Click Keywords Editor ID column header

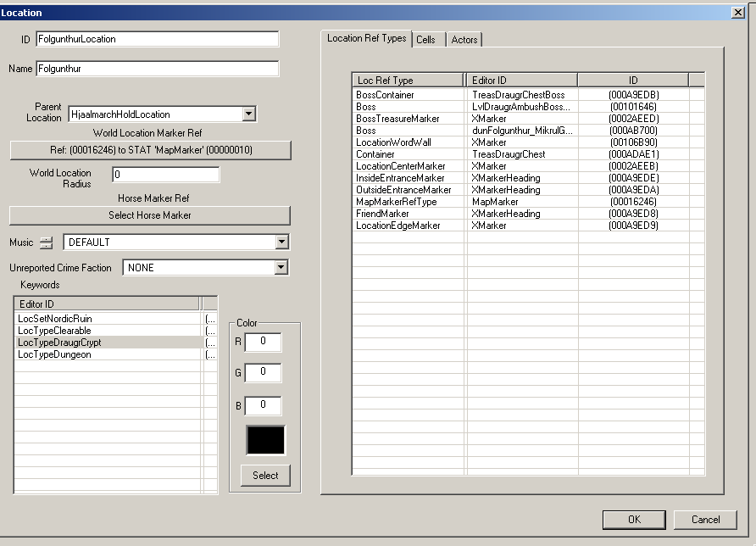pos(107,304)
